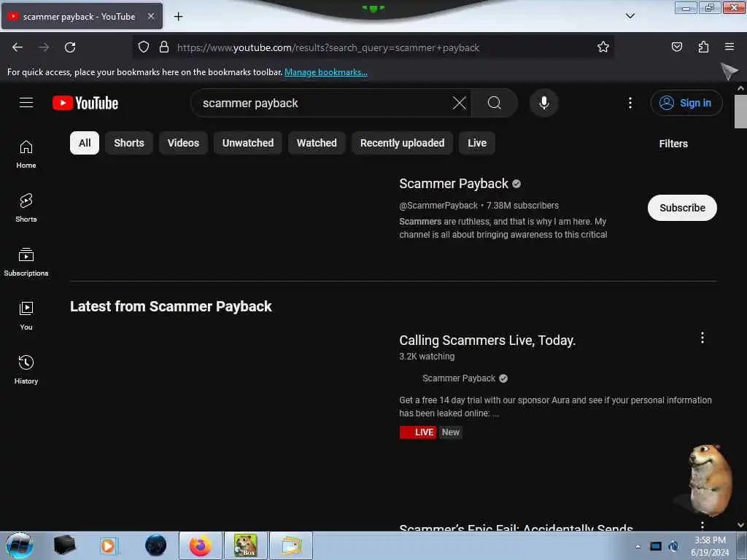747x560 pixels.
Task: Click the 3.2K watching text
Action: (x=427, y=356)
